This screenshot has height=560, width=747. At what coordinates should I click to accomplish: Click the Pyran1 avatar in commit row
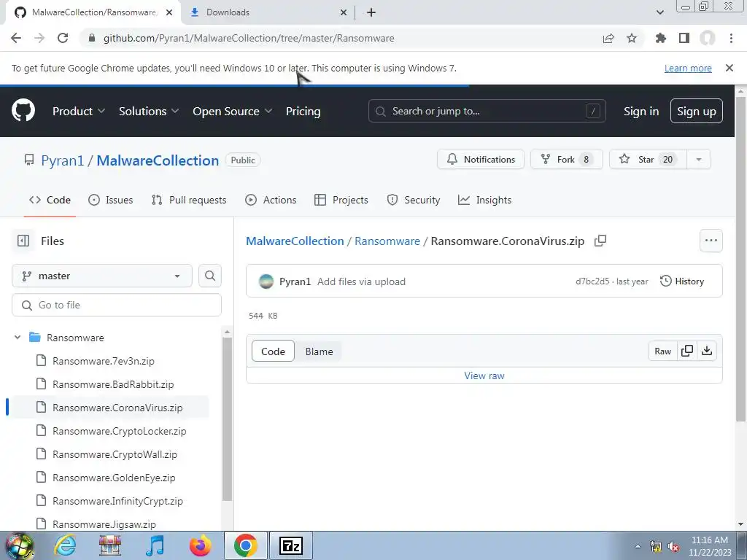[x=266, y=281]
